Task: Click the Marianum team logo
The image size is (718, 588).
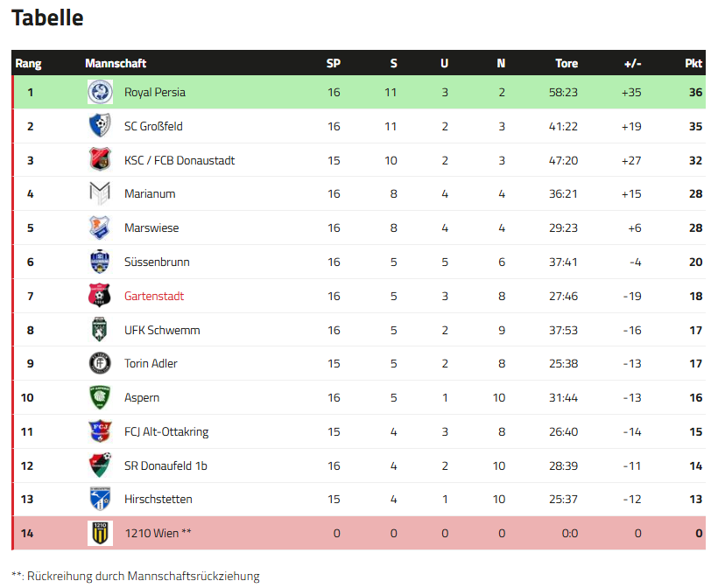Action: (x=100, y=193)
